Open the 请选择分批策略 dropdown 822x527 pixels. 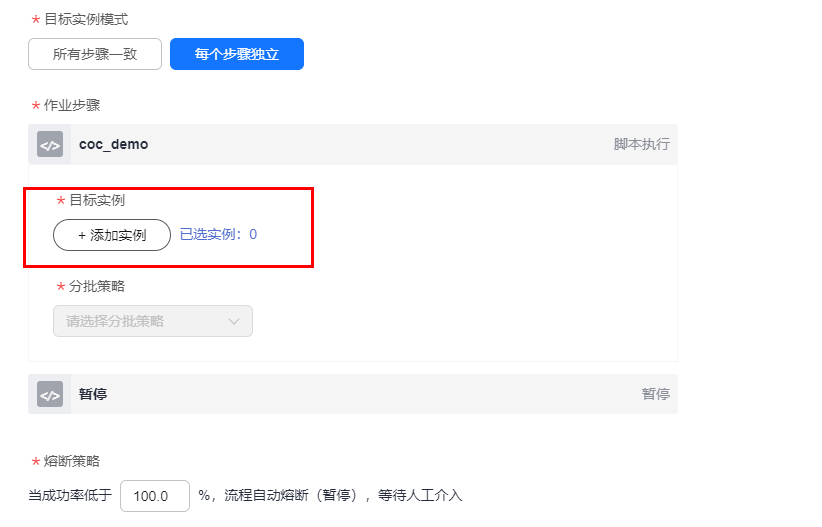[x=153, y=321]
